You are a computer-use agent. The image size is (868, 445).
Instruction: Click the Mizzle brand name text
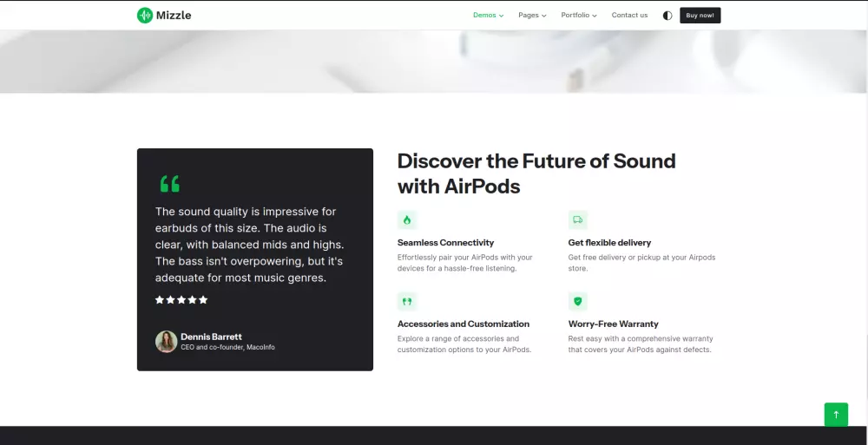click(x=174, y=16)
